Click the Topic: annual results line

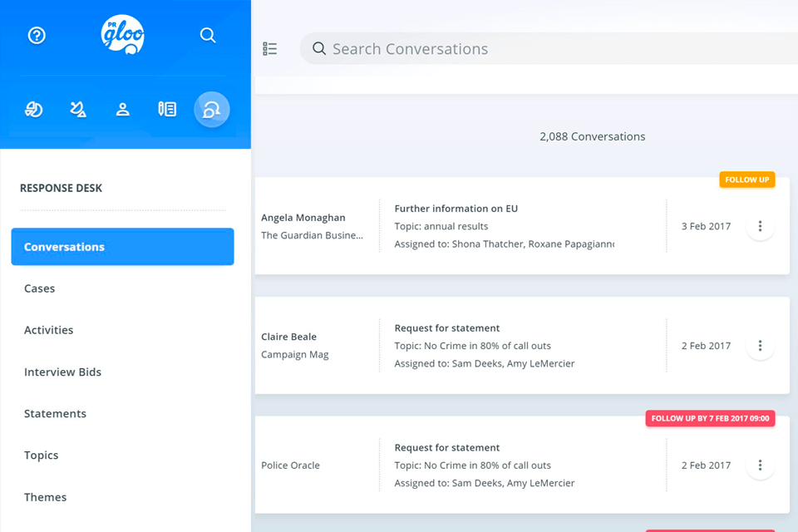[441, 226]
